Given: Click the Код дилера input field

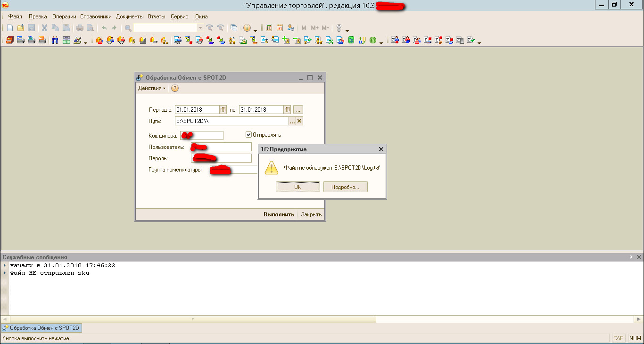Looking at the screenshot, I should point(202,136).
